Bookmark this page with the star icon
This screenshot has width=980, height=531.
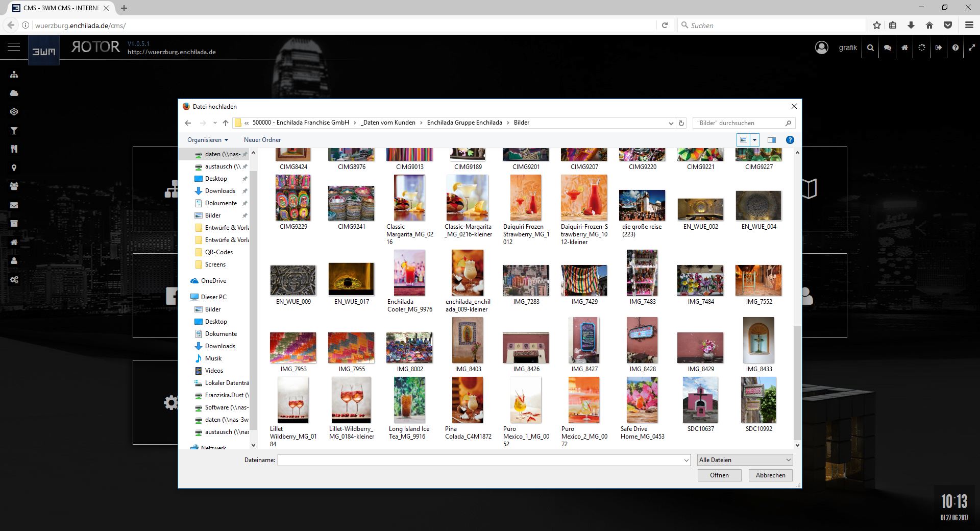coord(876,25)
